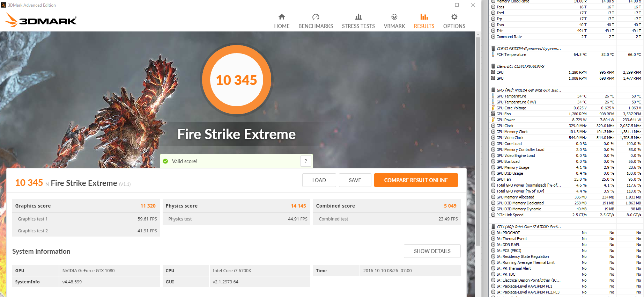This screenshot has width=644, height=297.
Task: Click the up arrow of the 3DMark scrollbar
Action: point(478,35)
